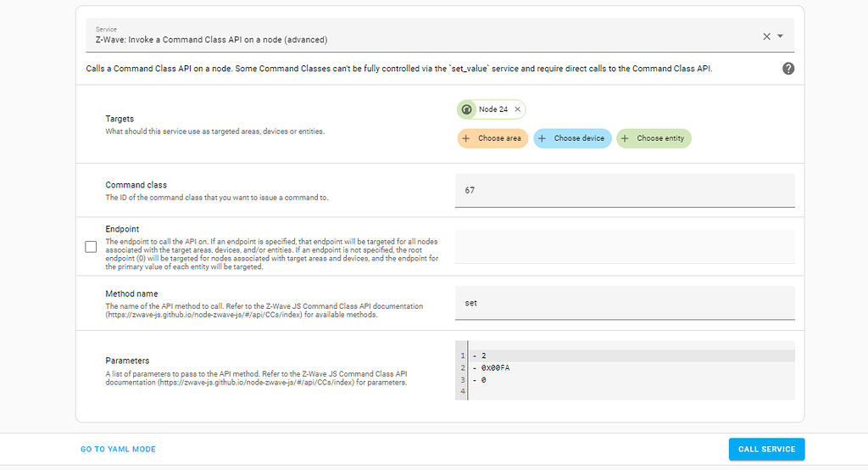The width and height of the screenshot is (868, 470).
Task: Click the Node 24 device icon
Action: point(467,109)
